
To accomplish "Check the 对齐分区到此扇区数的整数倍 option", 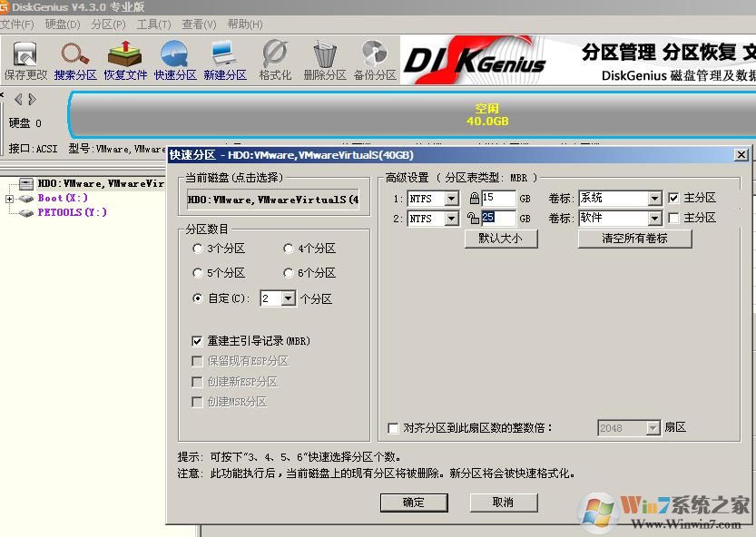I will click(393, 428).
